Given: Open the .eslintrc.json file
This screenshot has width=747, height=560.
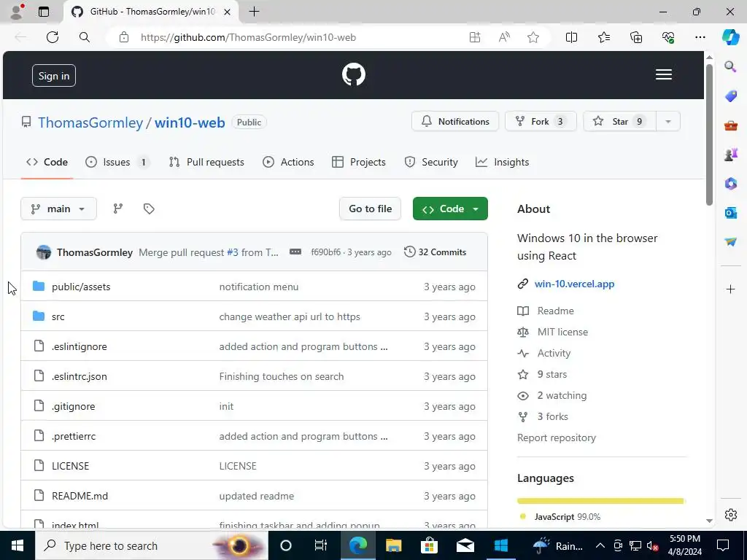Looking at the screenshot, I should coord(79,376).
